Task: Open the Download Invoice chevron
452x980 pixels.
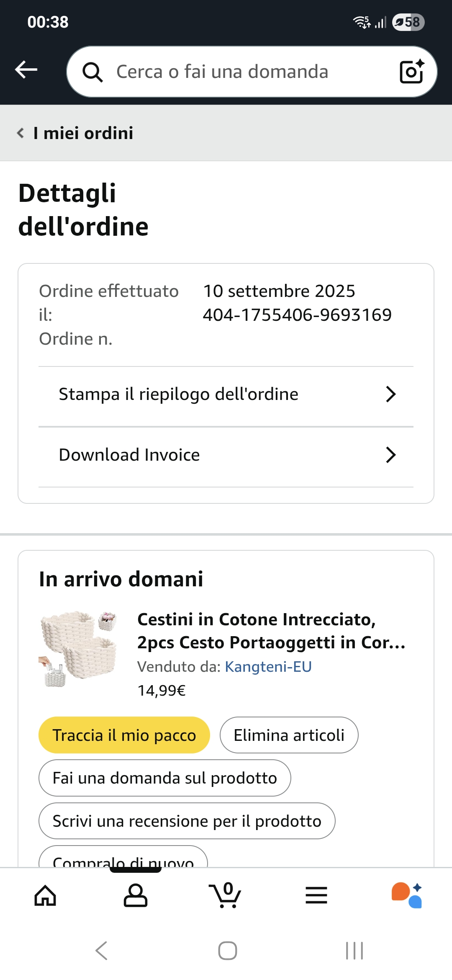Action: (x=390, y=455)
